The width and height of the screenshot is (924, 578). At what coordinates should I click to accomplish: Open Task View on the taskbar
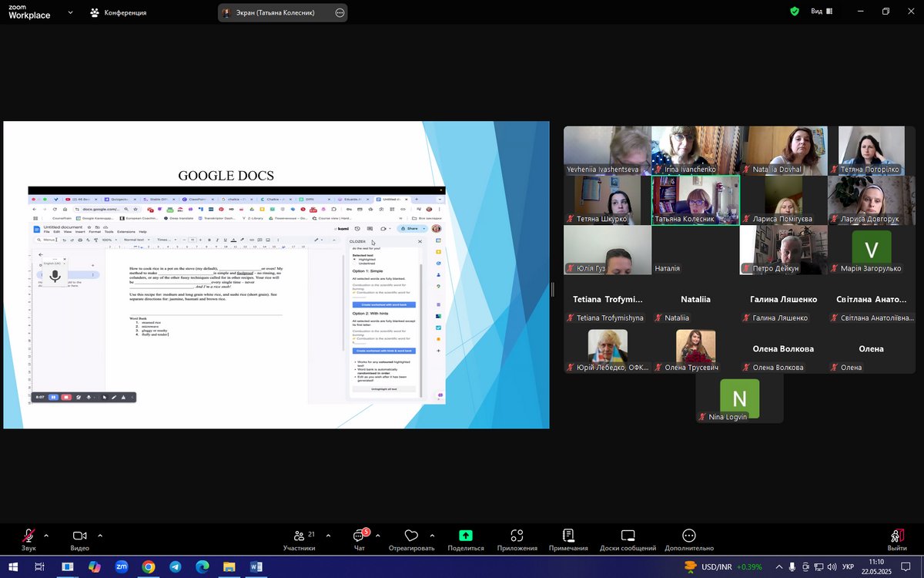coord(40,566)
